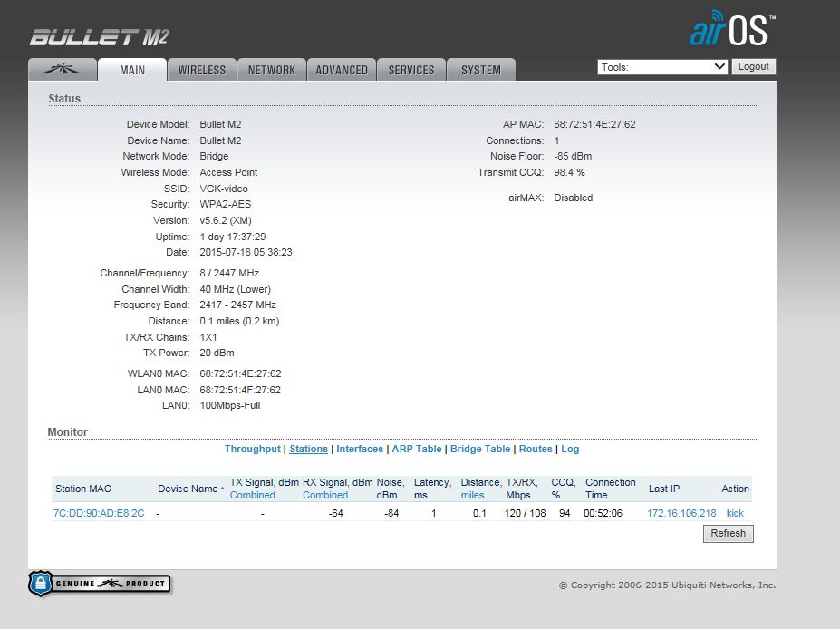Click the station TX/RX value 120 / 108
This screenshot has height=629, width=840.
525,513
